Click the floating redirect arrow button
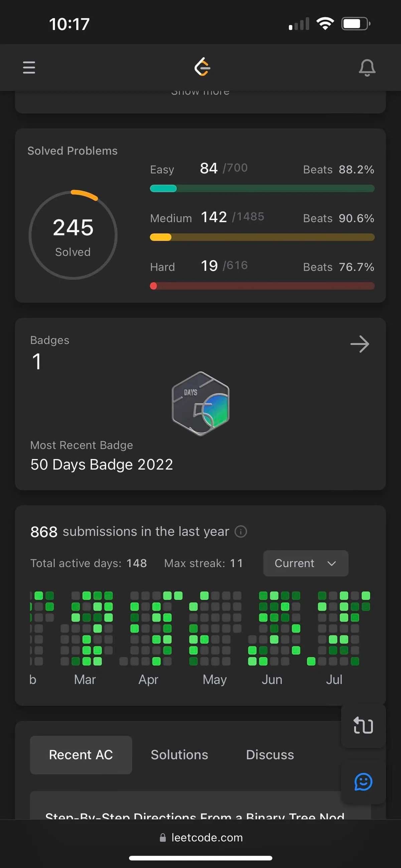The image size is (401, 868). 363,726
